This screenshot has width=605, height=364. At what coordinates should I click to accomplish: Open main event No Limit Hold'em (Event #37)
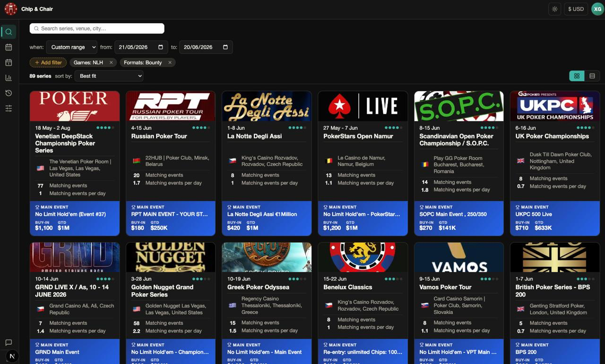(x=75, y=218)
